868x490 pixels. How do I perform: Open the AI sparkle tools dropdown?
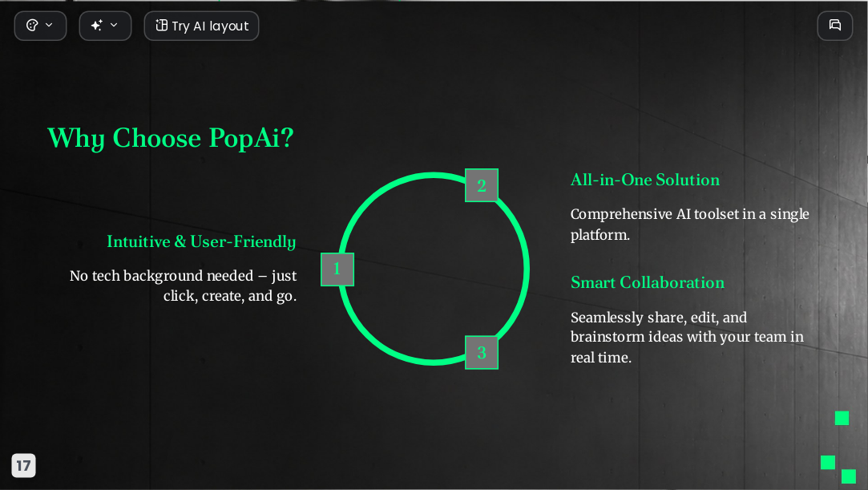point(105,26)
